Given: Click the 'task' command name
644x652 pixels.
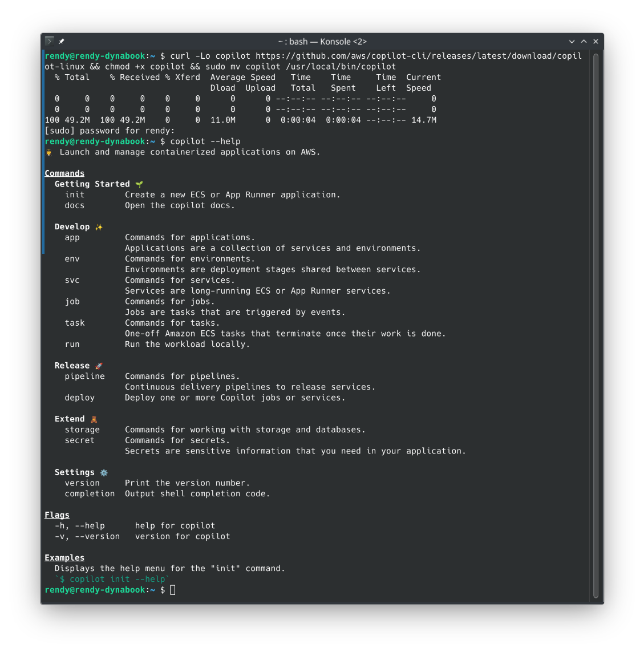Looking at the screenshot, I should 74,323.
